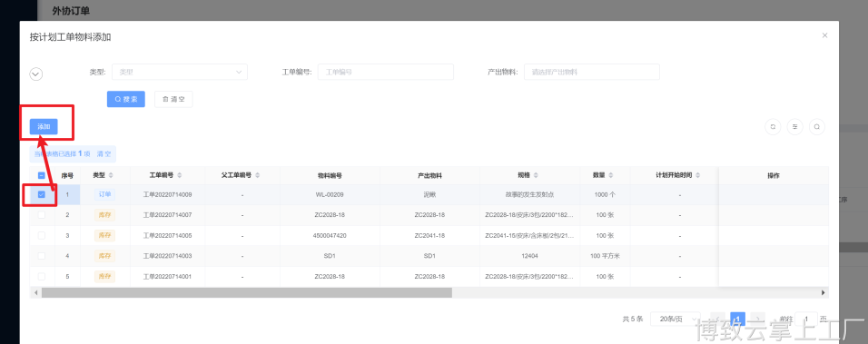Click the 搜索 button
The width and height of the screenshot is (868, 344).
click(125, 99)
